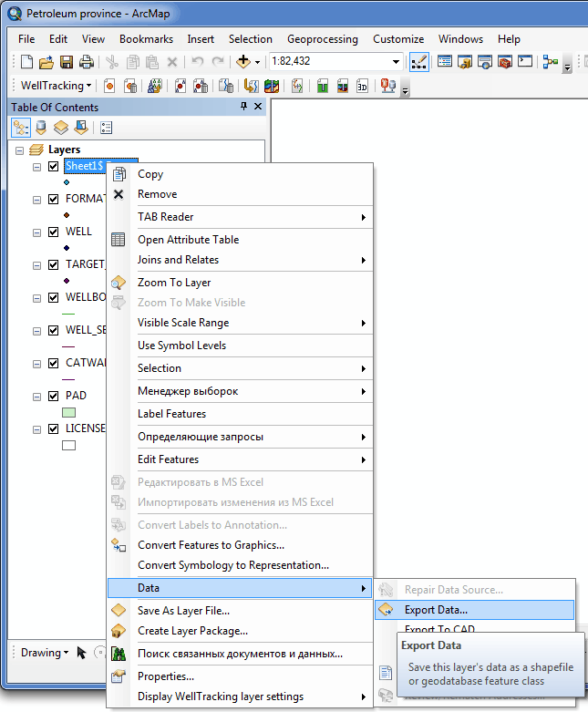This screenshot has height=712, width=588.
Task: Collapse the Sheet1$ layer node
Action: pyautogui.click(x=36, y=167)
